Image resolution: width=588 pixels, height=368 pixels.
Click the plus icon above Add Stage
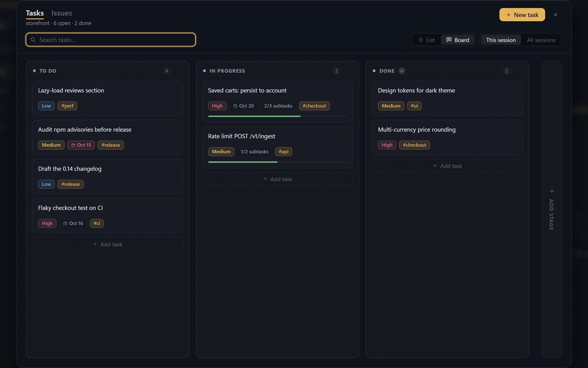[552, 191]
